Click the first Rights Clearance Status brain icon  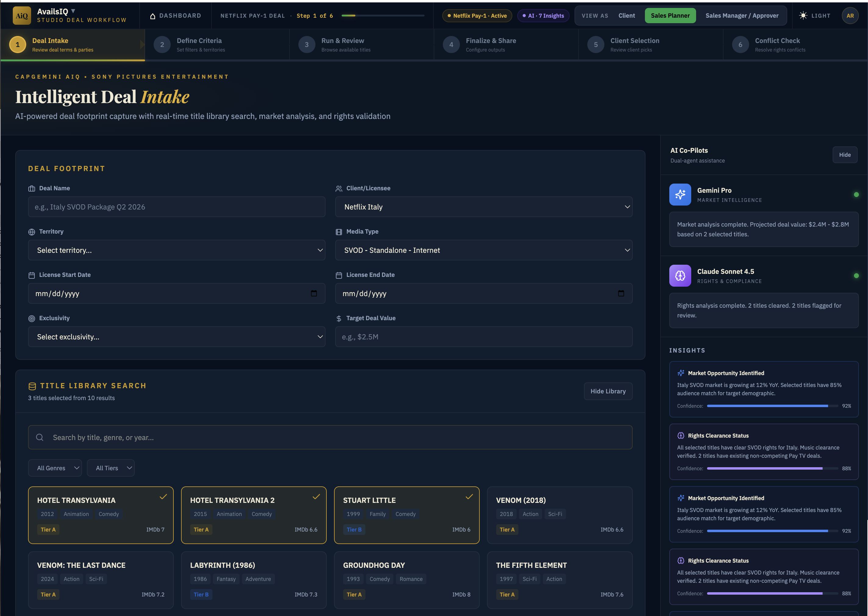click(x=681, y=435)
